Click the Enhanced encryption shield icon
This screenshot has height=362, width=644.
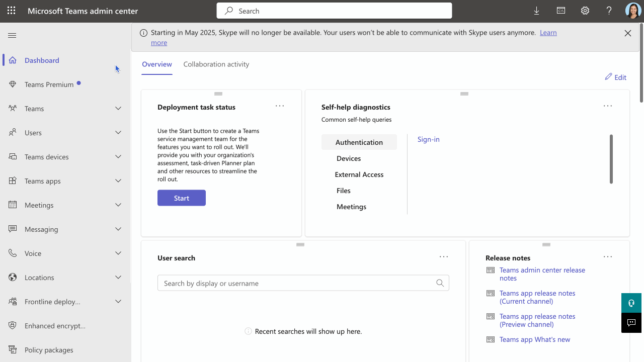[x=13, y=325]
